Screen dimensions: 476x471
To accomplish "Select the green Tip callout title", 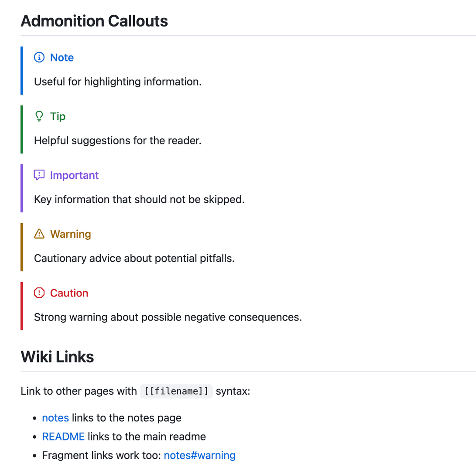I will tap(58, 116).
